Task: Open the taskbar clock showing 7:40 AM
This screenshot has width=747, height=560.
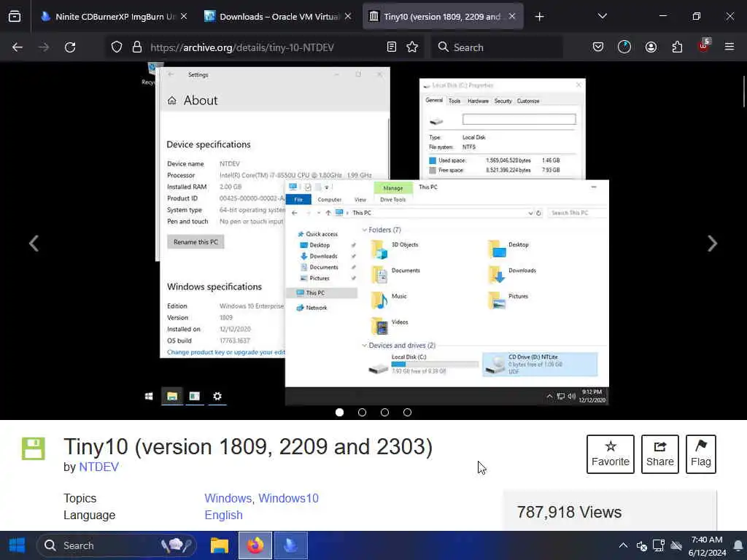Action: 708,545
